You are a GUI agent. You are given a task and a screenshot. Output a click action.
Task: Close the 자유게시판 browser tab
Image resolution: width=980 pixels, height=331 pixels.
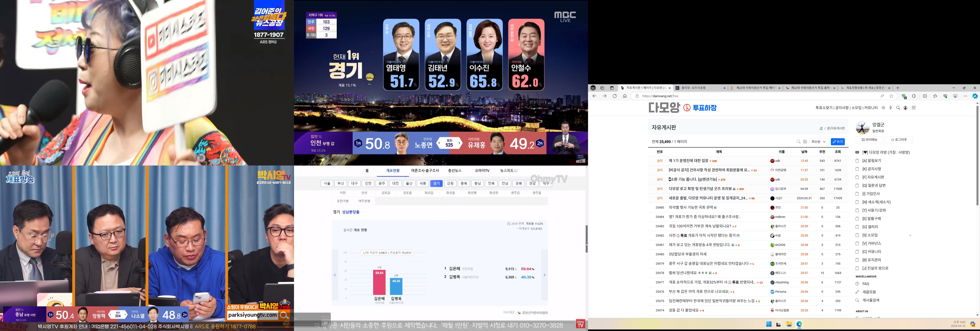(x=670, y=88)
